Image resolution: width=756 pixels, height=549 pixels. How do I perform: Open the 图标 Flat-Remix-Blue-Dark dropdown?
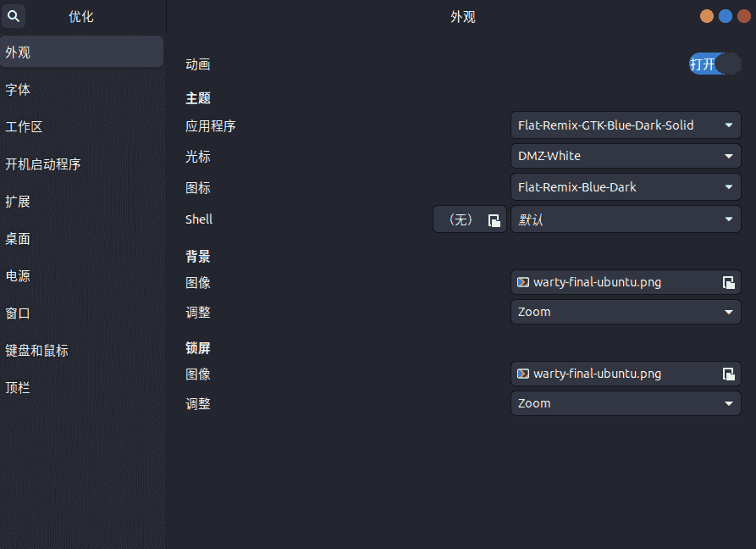pyautogui.click(x=626, y=187)
